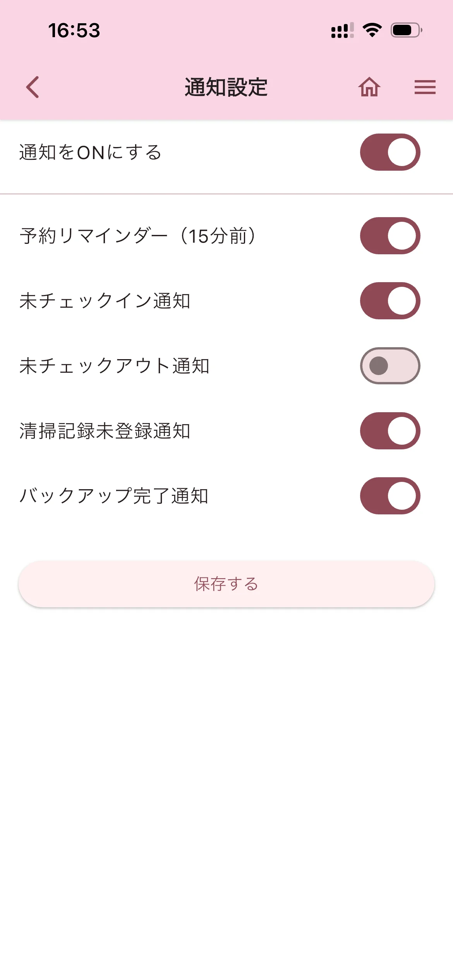Image resolution: width=453 pixels, height=980 pixels.
Task: Tap the 16:53 clock
Action: [x=74, y=31]
